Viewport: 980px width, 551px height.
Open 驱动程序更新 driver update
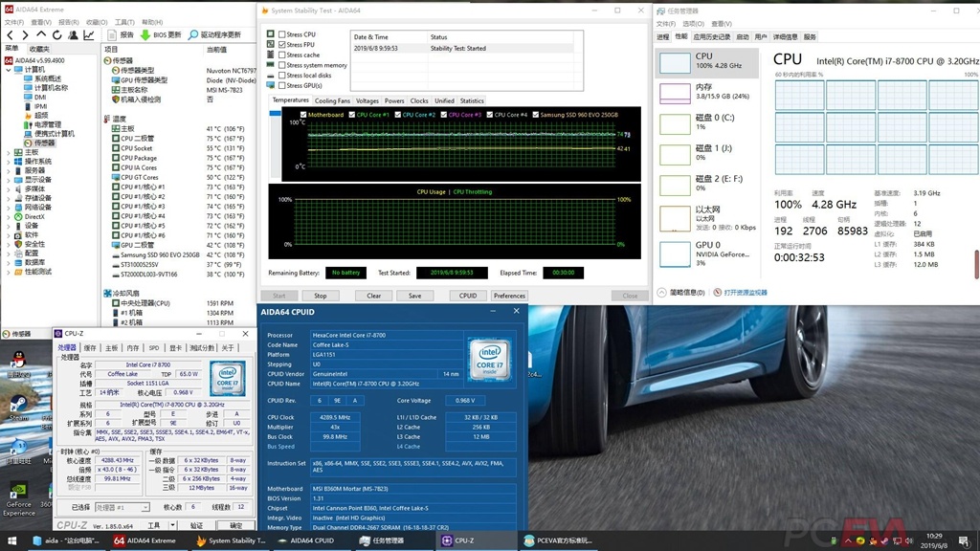click(215, 35)
